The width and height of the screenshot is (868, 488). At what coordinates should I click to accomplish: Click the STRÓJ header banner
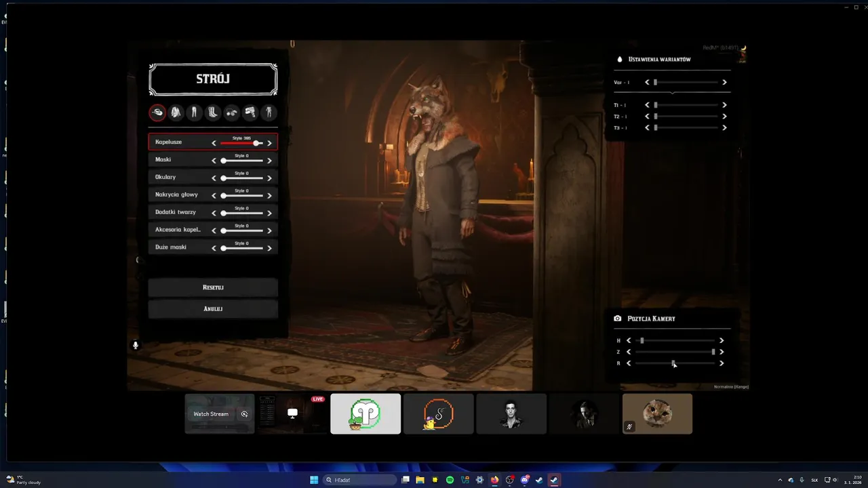(213, 79)
